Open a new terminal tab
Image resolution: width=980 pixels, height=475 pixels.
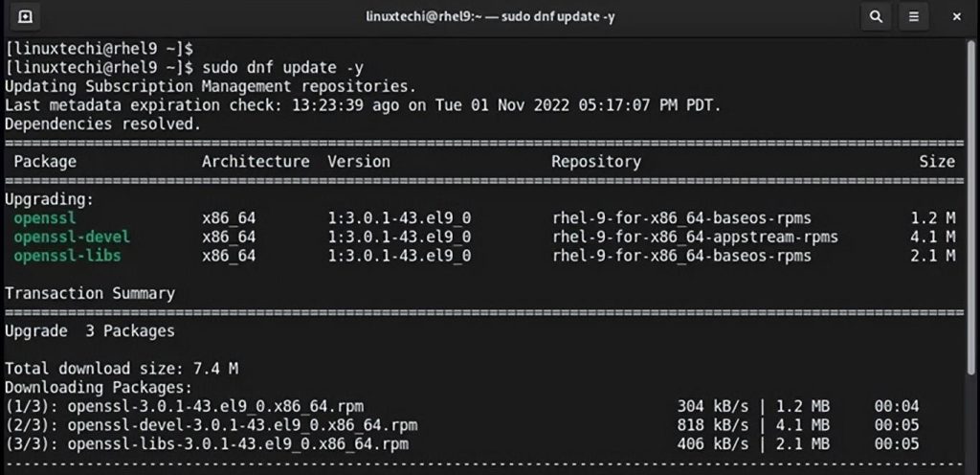click(x=26, y=17)
